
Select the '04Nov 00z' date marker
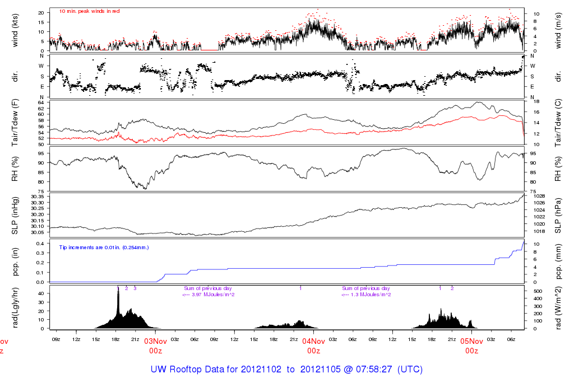click(314, 346)
